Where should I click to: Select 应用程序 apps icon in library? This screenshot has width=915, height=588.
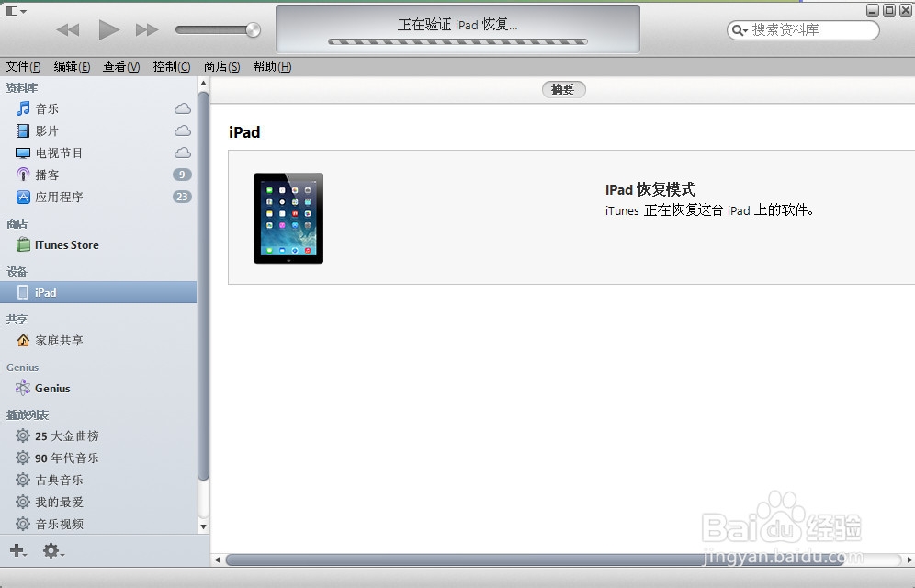pos(23,198)
